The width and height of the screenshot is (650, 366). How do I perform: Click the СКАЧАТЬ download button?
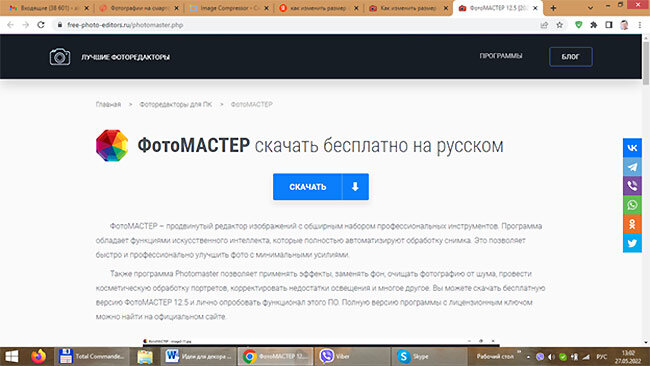pos(320,187)
